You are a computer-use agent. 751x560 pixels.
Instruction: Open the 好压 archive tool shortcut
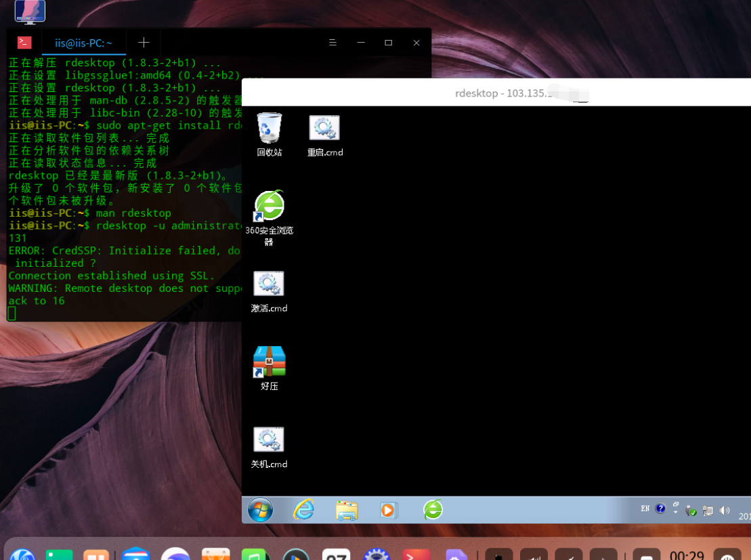click(269, 362)
